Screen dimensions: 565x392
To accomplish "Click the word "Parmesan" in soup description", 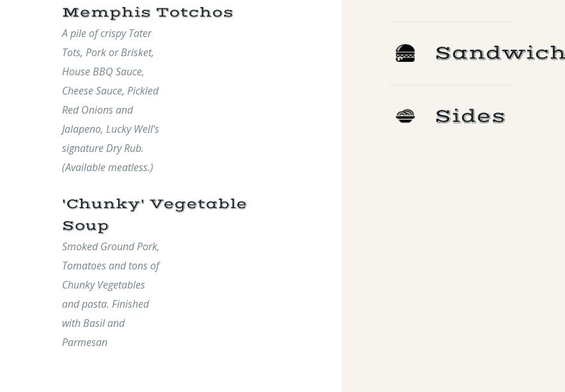I will [84, 342].
